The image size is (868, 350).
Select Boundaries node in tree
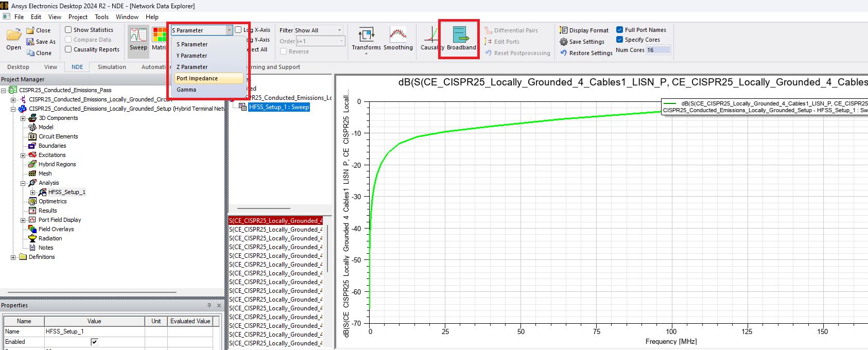53,146
